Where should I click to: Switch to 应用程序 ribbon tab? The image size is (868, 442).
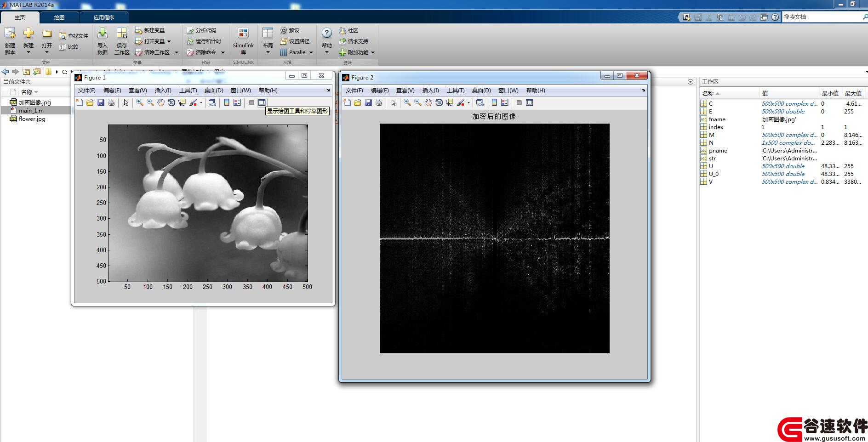click(x=104, y=17)
